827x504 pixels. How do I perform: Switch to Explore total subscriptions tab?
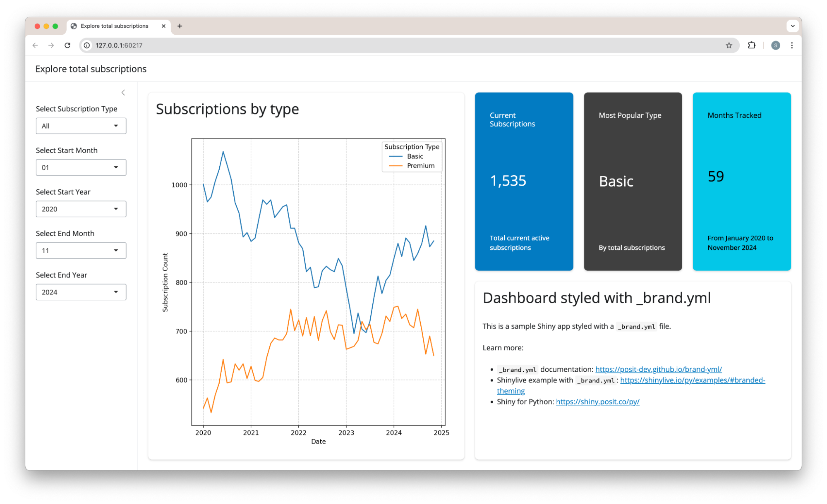114,26
